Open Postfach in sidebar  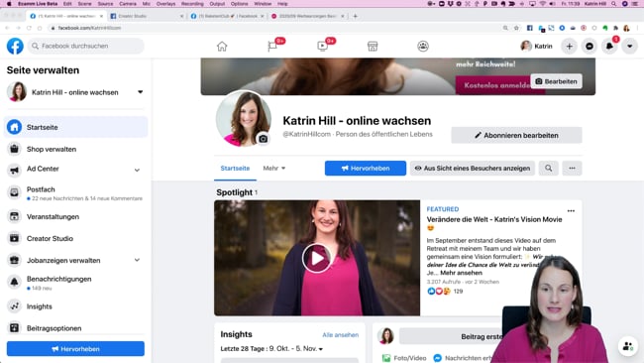pos(75,192)
